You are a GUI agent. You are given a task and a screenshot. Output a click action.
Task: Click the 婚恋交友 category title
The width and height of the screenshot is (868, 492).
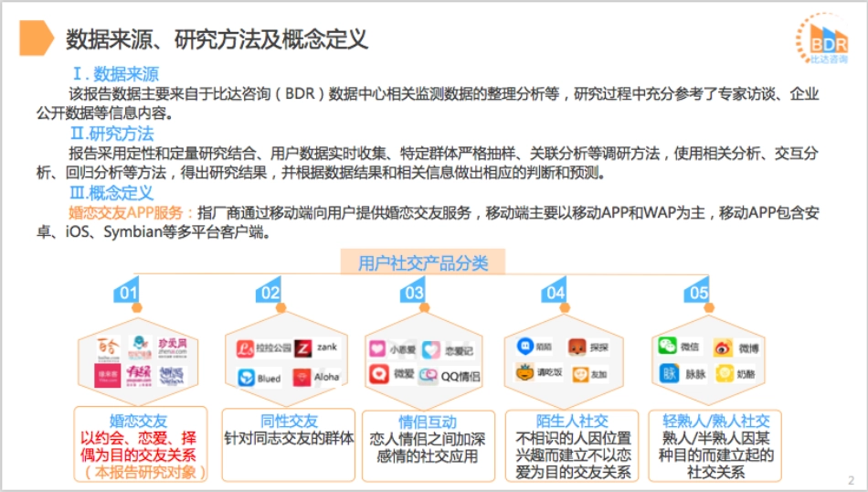click(138, 421)
